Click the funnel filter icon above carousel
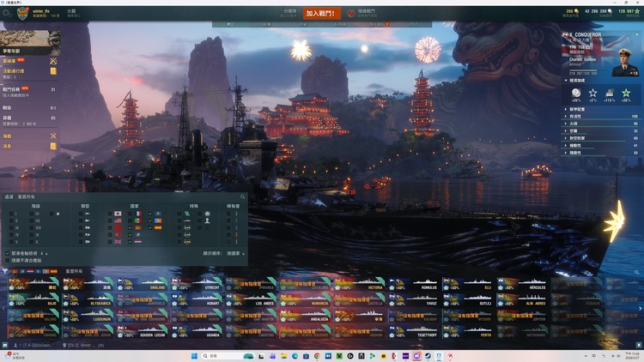 [5, 271]
